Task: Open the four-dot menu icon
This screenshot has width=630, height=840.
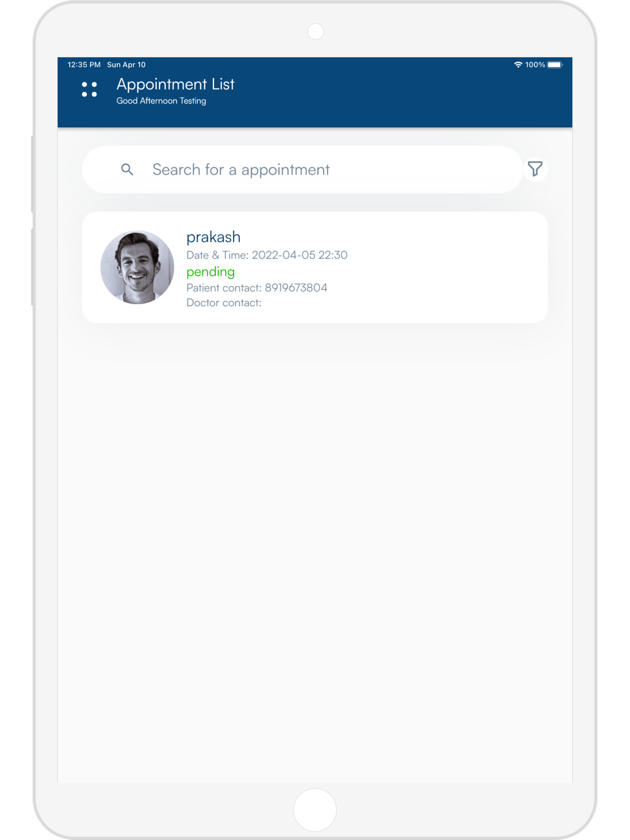Action: click(x=89, y=89)
